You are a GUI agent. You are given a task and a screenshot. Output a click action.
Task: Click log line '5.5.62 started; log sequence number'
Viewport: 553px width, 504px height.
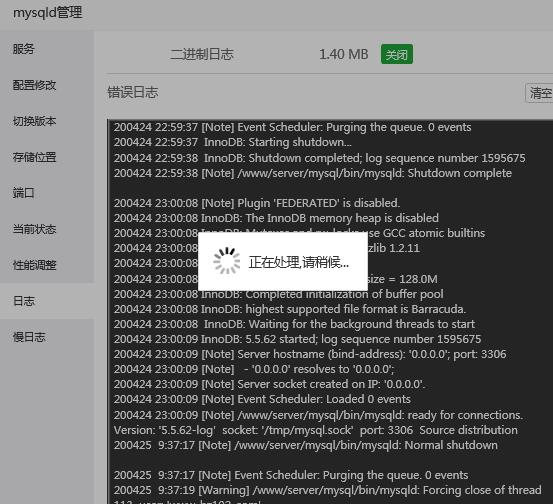click(x=297, y=339)
